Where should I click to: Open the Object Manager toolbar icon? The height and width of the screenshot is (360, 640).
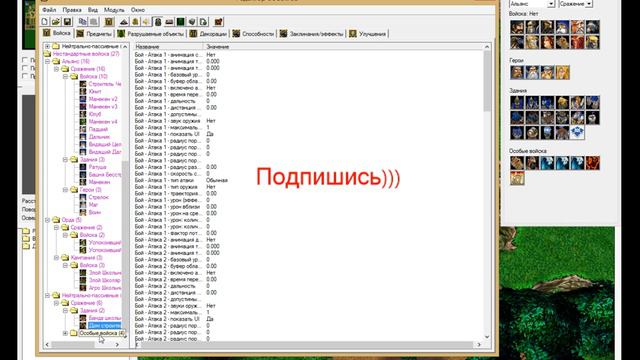coord(192,22)
